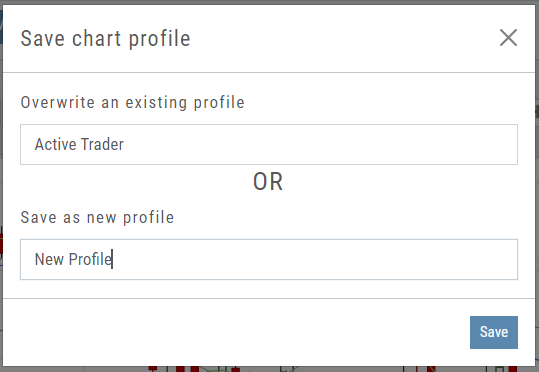Image resolution: width=539 pixels, height=372 pixels.
Task: Focus the New Profile name field
Action: [269, 259]
